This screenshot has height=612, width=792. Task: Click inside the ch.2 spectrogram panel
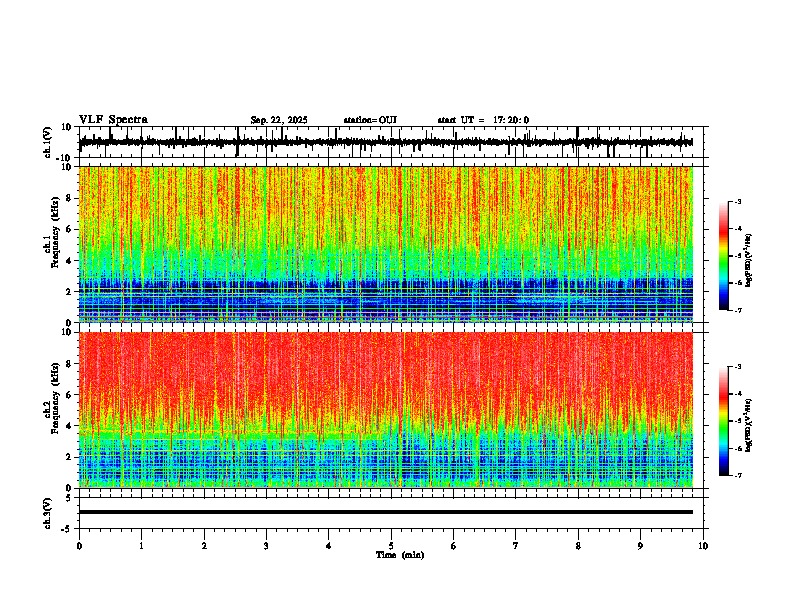point(386,410)
